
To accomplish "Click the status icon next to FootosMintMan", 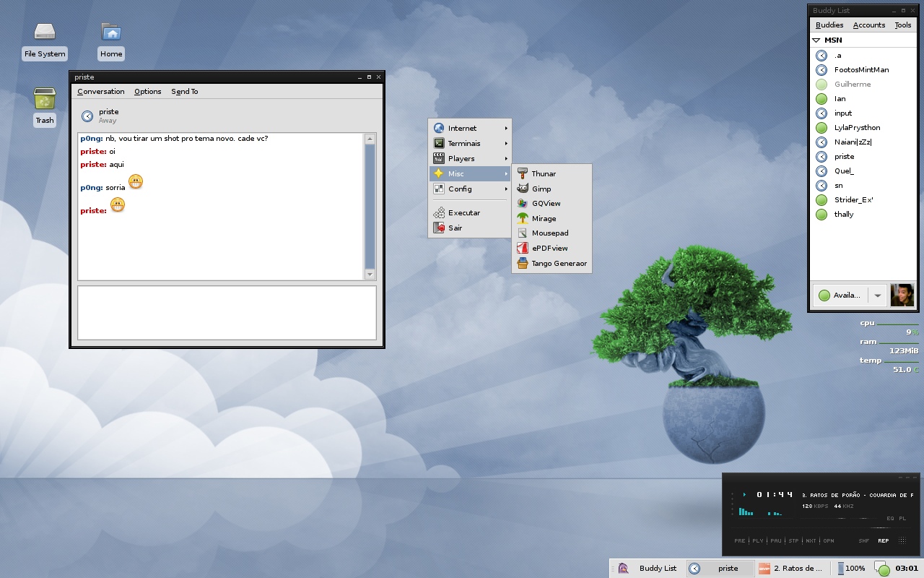I will [x=821, y=70].
